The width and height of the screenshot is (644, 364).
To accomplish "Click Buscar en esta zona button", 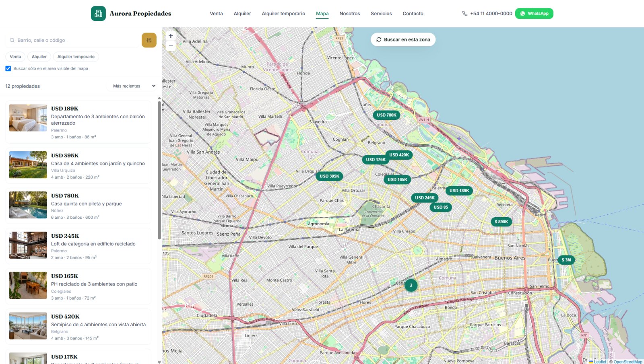I will [403, 39].
